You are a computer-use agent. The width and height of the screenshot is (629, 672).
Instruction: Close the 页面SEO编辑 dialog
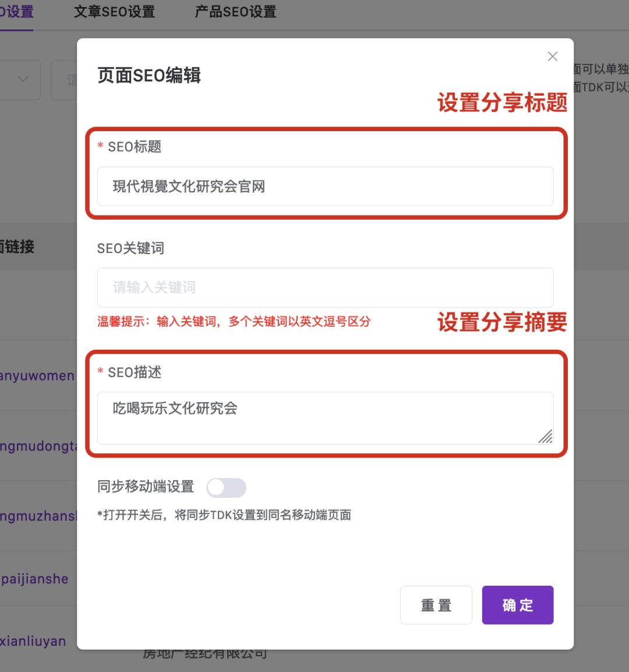pos(552,56)
